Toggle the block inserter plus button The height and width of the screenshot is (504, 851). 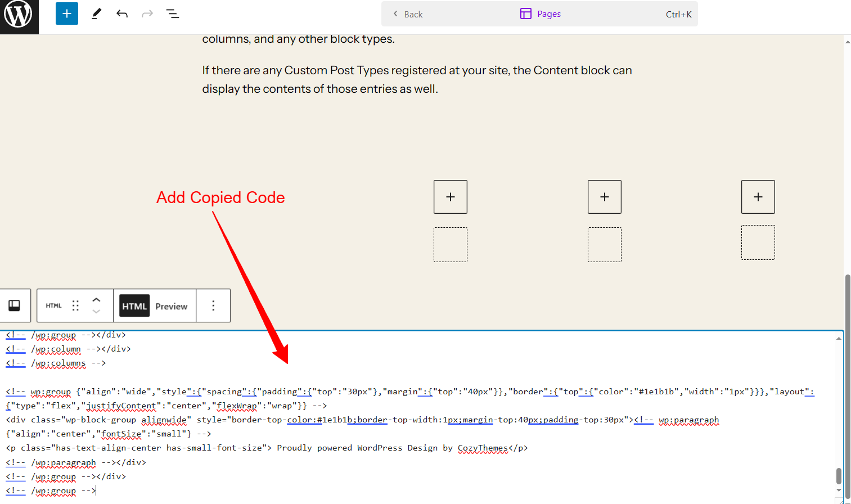tap(66, 13)
